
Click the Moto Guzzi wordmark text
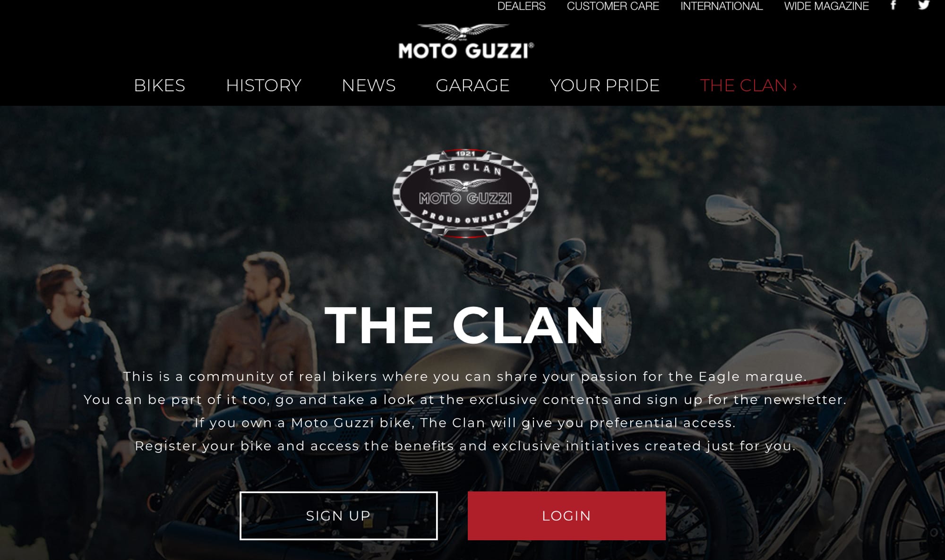pyautogui.click(x=466, y=51)
